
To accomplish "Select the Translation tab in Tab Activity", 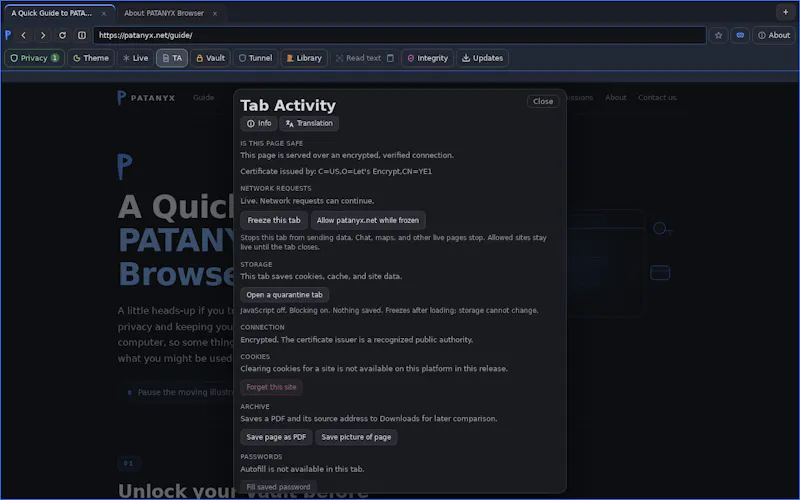I will (309, 123).
